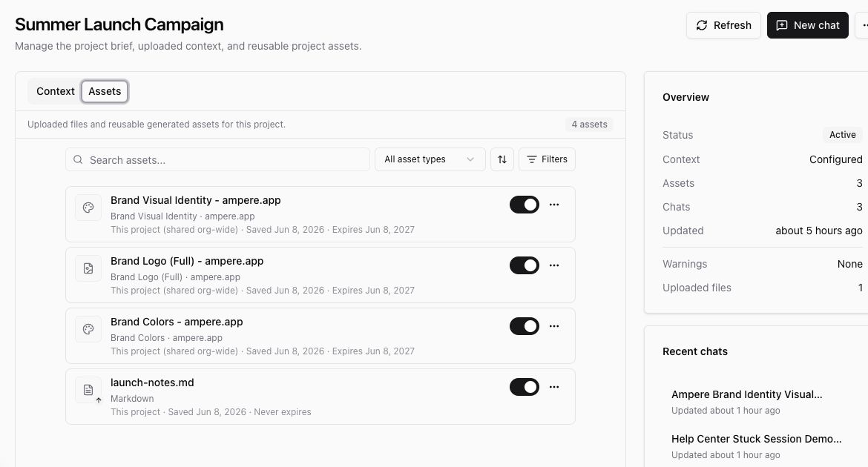Image resolution: width=868 pixels, height=467 pixels.
Task: Click the palette icon for Brand Colors
Action: point(88,329)
